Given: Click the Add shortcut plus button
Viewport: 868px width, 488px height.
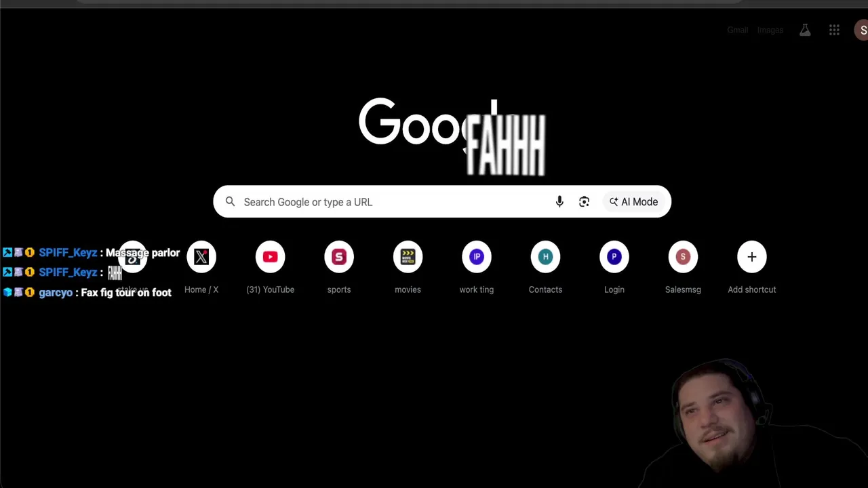Looking at the screenshot, I should coord(752,257).
